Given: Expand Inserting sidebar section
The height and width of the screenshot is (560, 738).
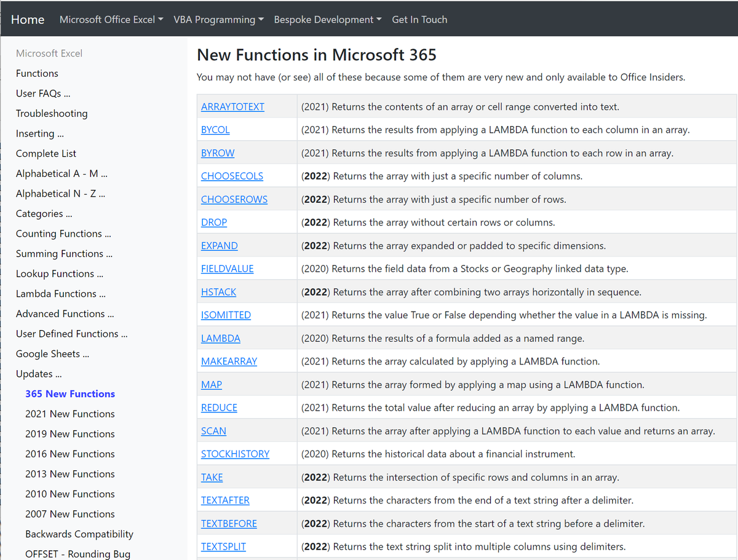Looking at the screenshot, I should (x=40, y=133).
